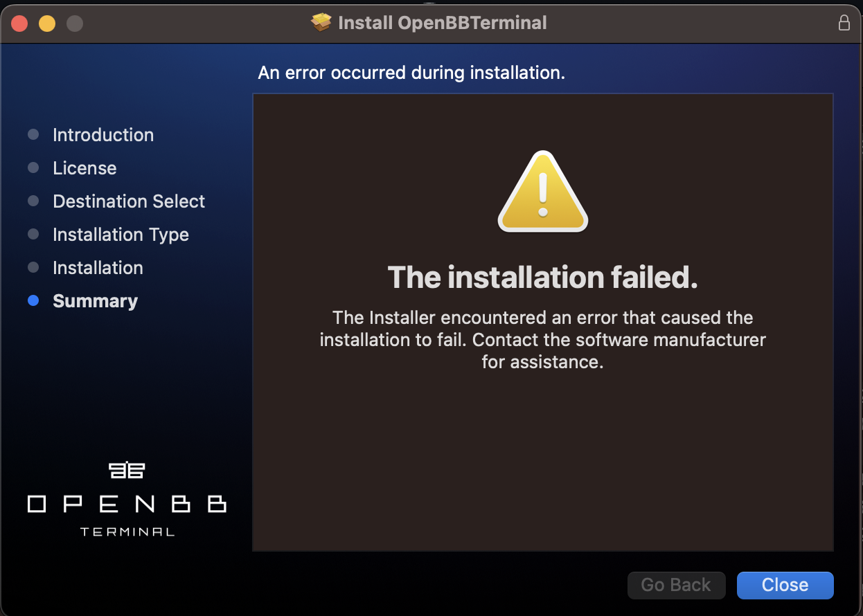863x616 pixels.
Task: Click the blue dot beside Summary
Action: point(33,300)
